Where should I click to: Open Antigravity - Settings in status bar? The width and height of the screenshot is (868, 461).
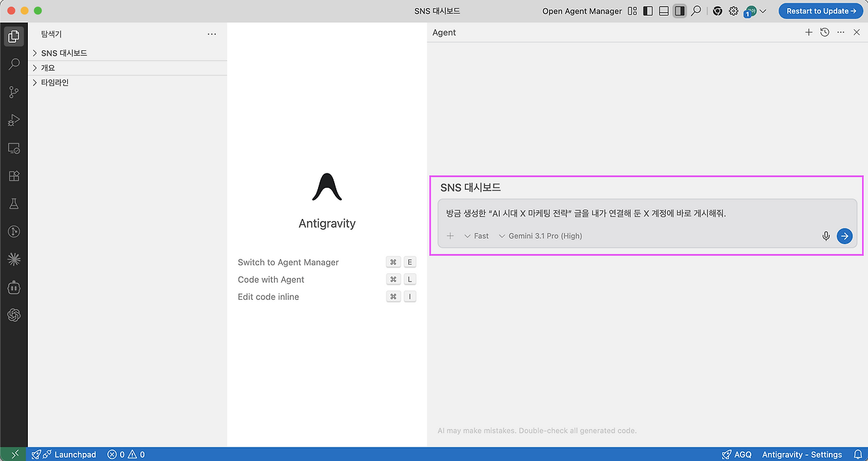[802, 454]
